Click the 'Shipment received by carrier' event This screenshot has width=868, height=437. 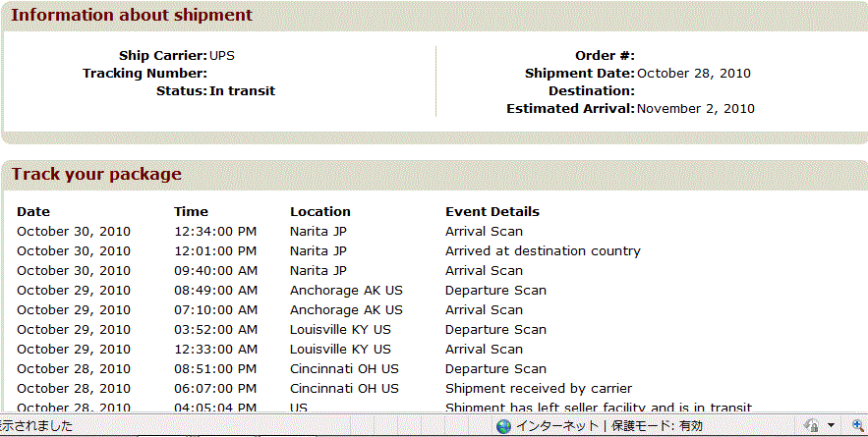539,389
